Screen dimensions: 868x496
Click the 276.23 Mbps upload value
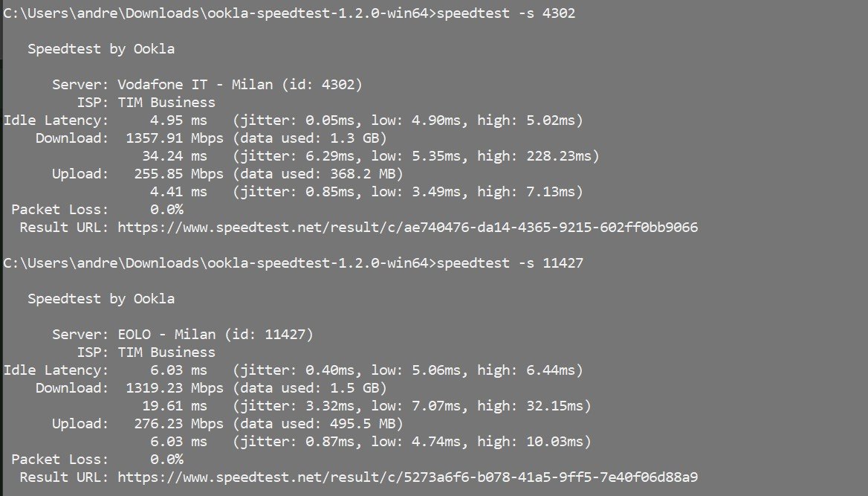click(x=178, y=424)
